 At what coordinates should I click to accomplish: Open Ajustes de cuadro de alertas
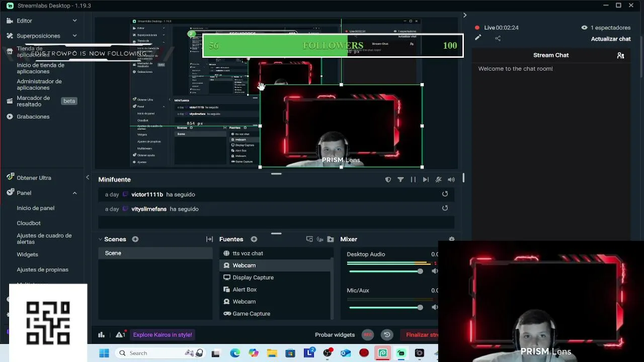(x=44, y=239)
